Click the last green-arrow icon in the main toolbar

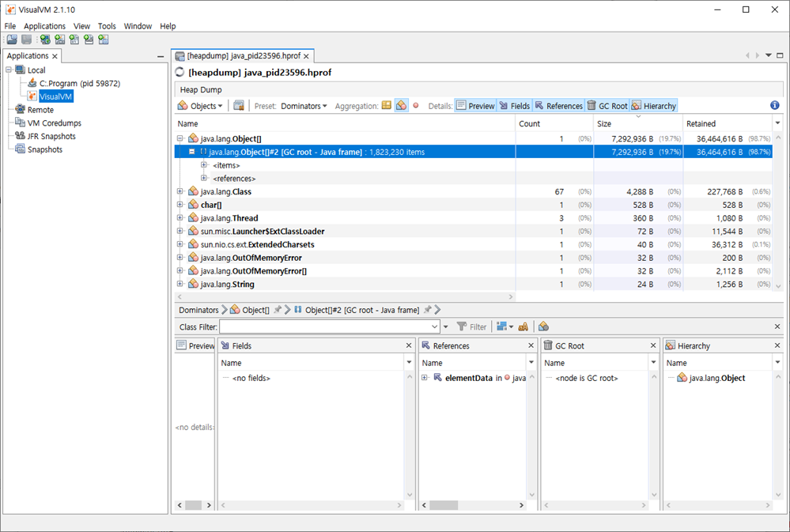[104, 40]
